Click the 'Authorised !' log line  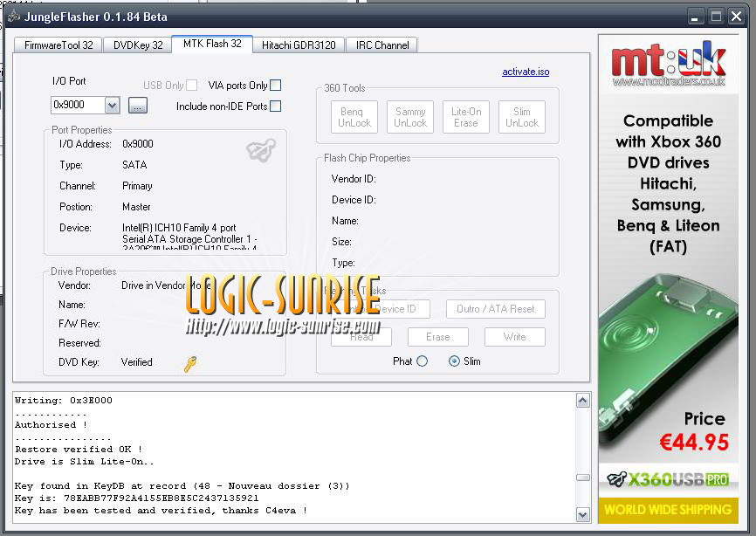tap(51, 424)
